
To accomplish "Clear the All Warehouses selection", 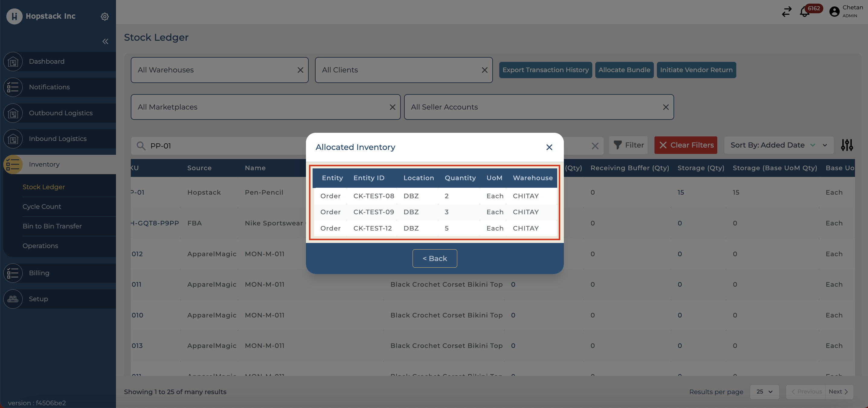I will (300, 70).
